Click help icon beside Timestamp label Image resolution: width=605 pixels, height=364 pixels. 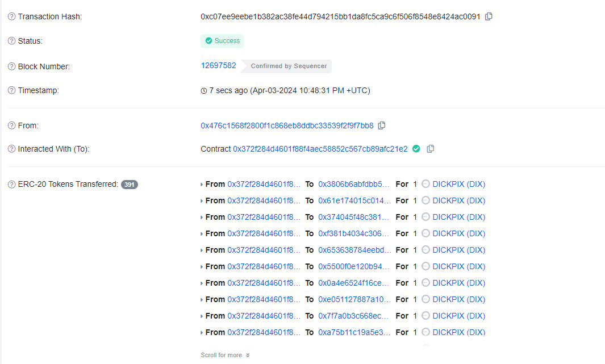[x=11, y=90]
